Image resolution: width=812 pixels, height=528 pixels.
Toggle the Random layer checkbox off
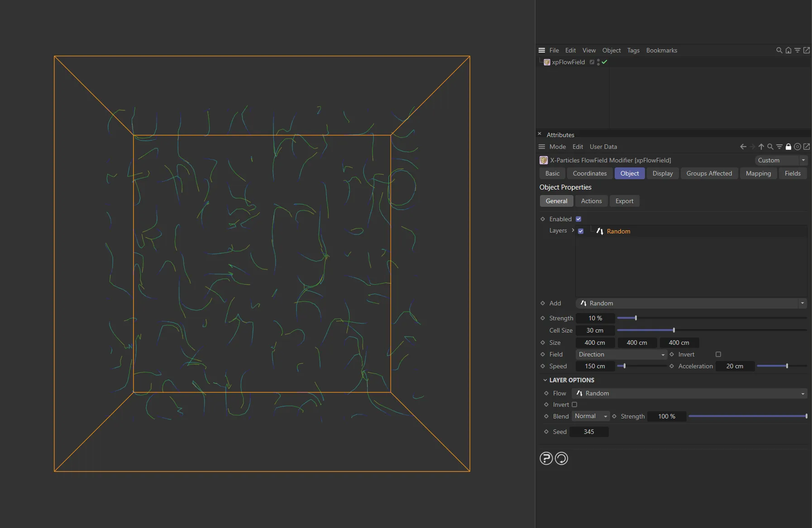point(581,231)
